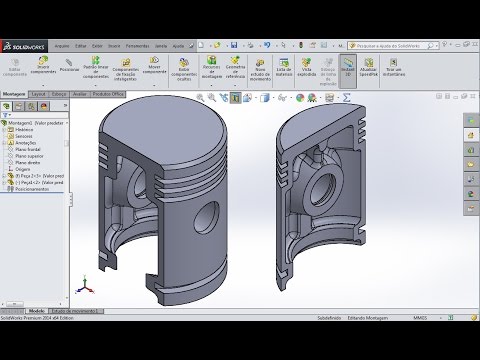
Task: Select Padrão linear de componentes tool
Action: tap(96, 67)
